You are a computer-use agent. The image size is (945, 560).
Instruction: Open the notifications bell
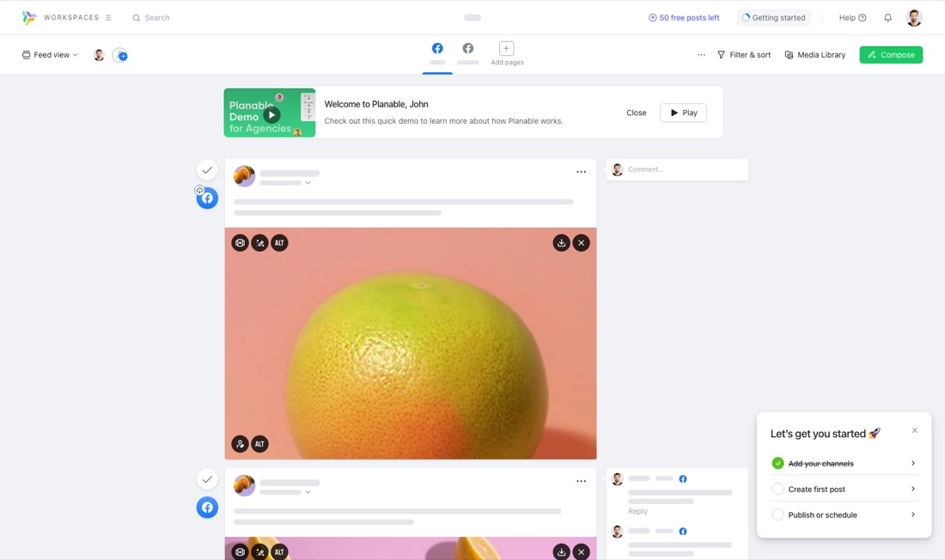tap(887, 17)
